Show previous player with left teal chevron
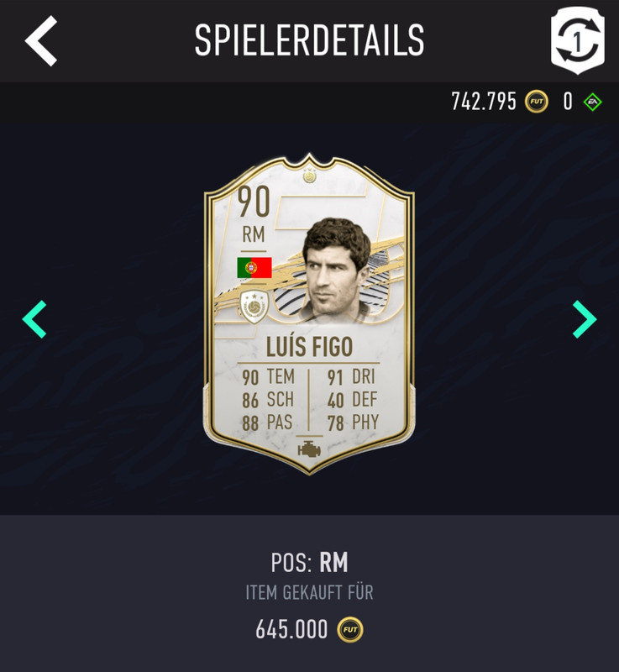This screenshot has width=619, height=672. point(34,319)
